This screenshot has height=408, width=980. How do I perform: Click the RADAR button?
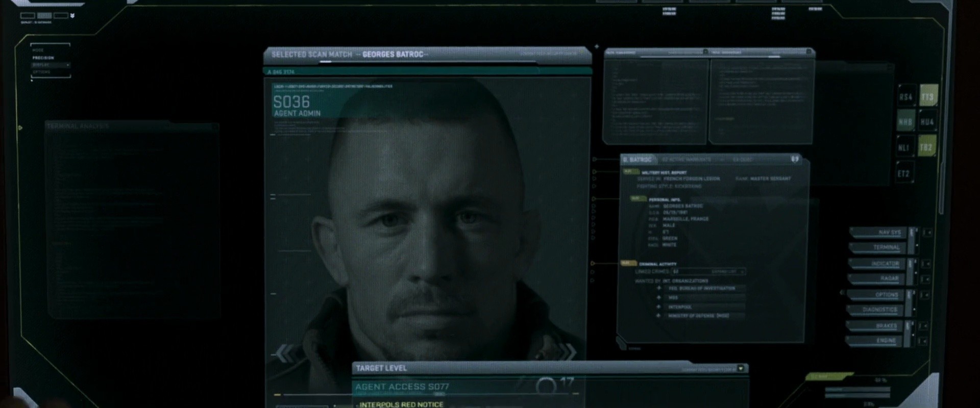pos(877,279)
